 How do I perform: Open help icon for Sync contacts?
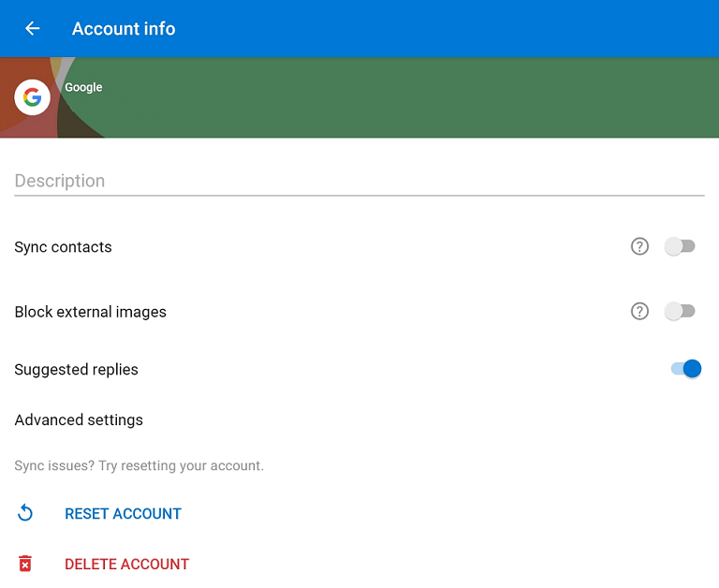click(639, 246)
